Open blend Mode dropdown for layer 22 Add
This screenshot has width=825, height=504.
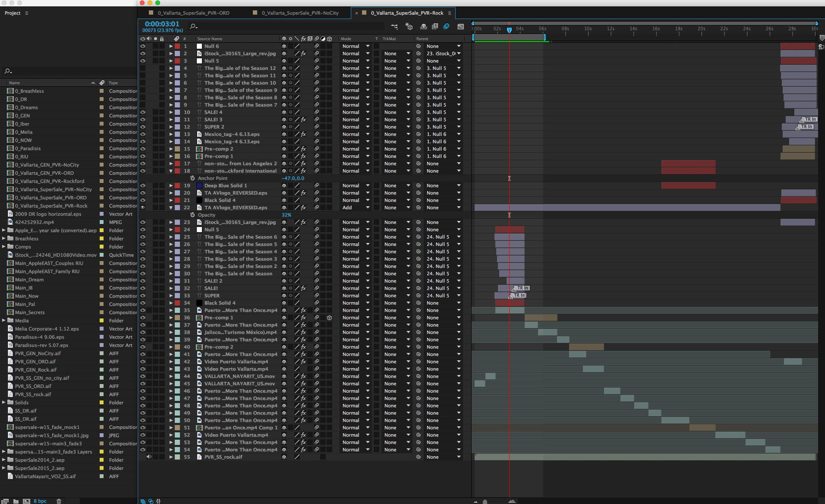point(356,208)
